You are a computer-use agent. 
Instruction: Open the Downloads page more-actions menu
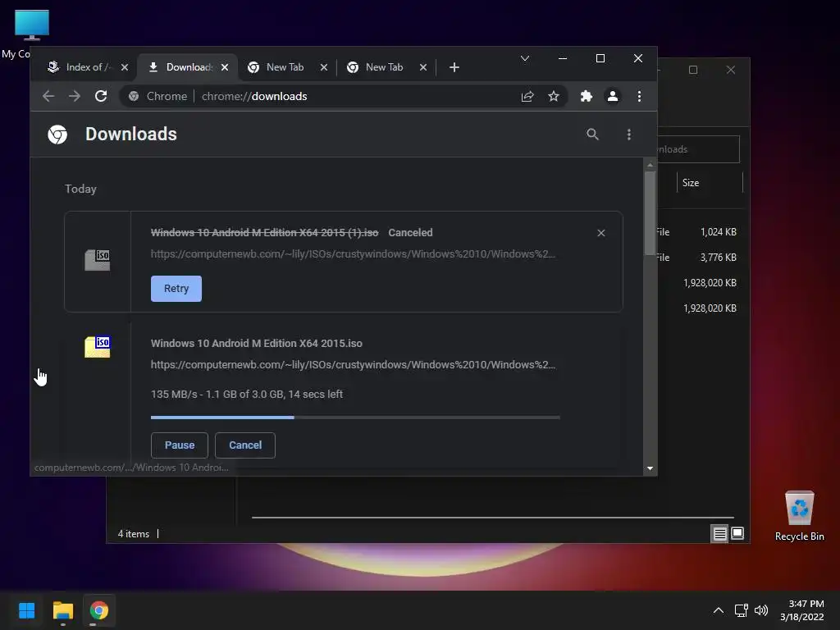(x=629, y=135)
